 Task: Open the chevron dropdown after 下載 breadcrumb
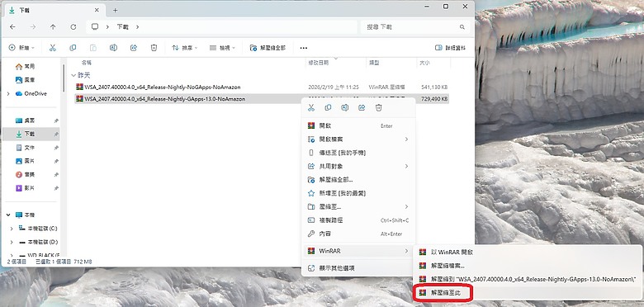[x=138, y=27]
